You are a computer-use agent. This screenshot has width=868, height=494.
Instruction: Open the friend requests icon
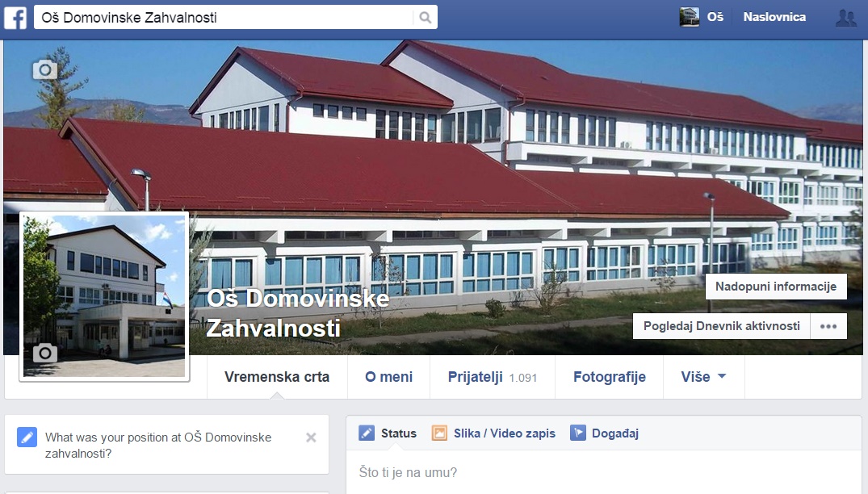pos(845,18)
